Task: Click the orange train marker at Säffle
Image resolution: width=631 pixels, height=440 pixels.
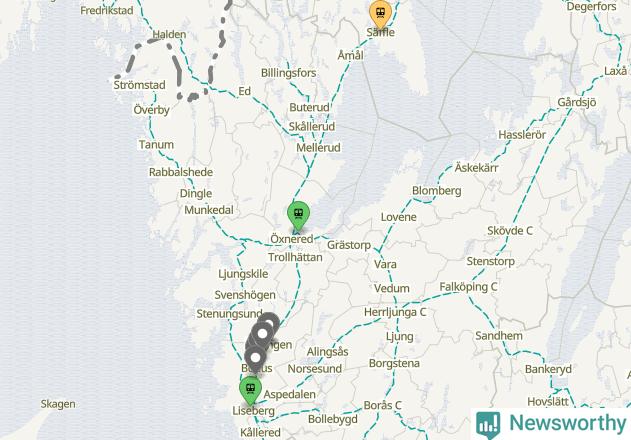Action: click(380, 12)
